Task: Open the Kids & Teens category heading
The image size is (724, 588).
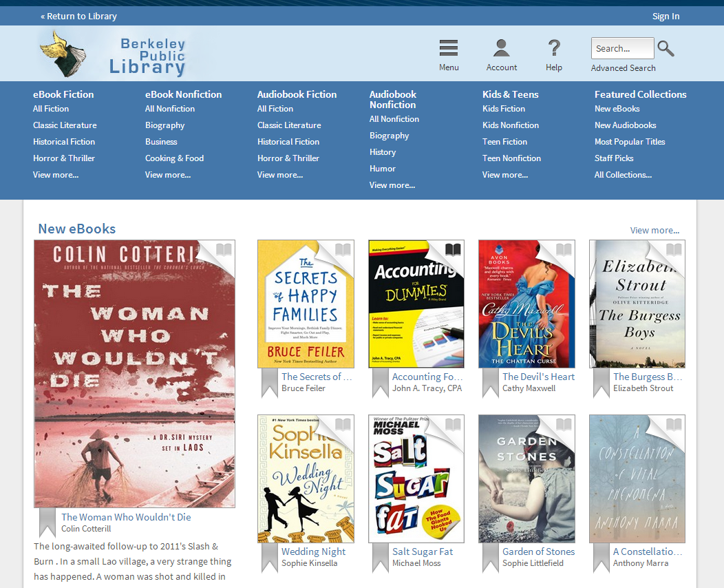Action: point(510,94)
